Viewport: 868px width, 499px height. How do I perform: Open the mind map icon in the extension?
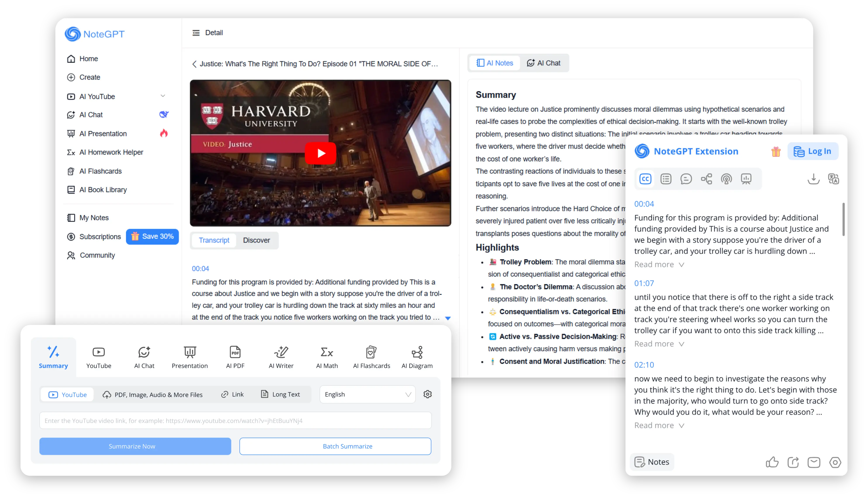click(x=707, y=178)
